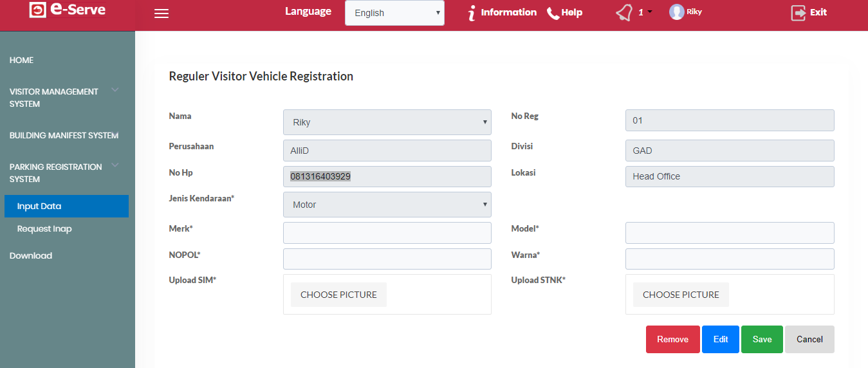The width and height of the screenshot is (868, 368).
Task: Toggle the hamburger sidebar menu
Action: pos(162,14)
